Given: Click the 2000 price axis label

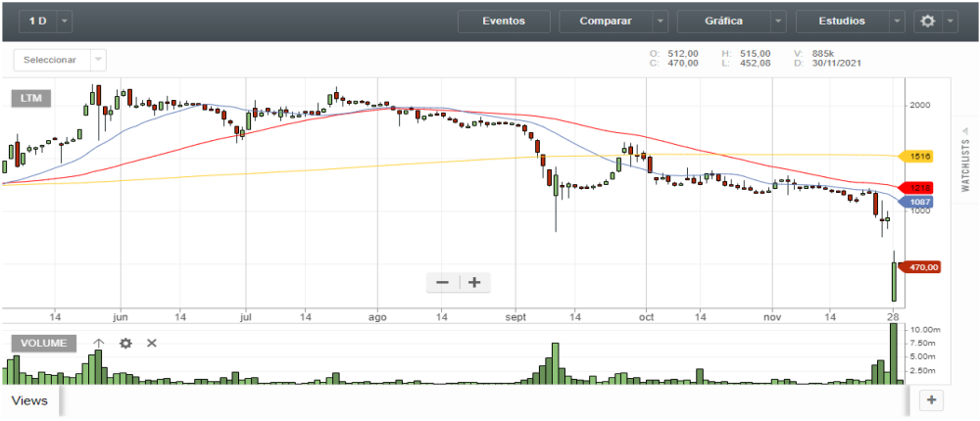Looking at the screenshot, I should click(x=922, y=105).
